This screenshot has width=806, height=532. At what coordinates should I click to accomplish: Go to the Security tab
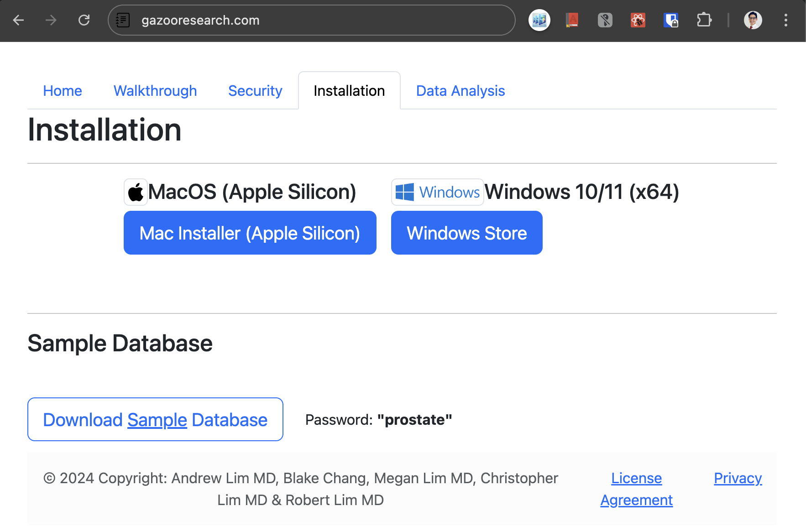tap(255, 91)
